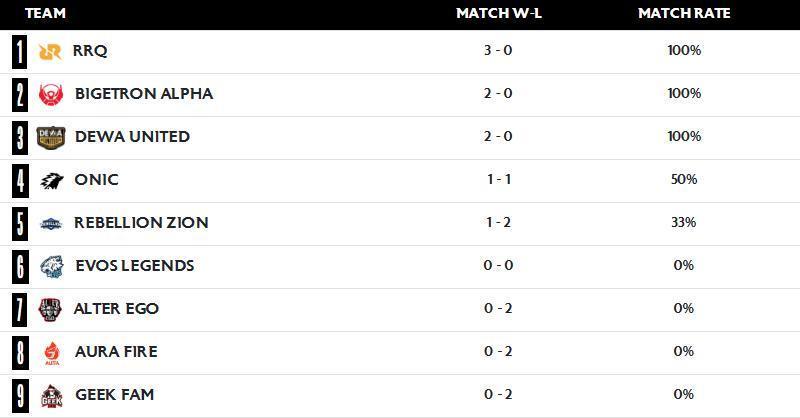
Task: Click the Rebellion Zion logo
Action: [51, 224]
